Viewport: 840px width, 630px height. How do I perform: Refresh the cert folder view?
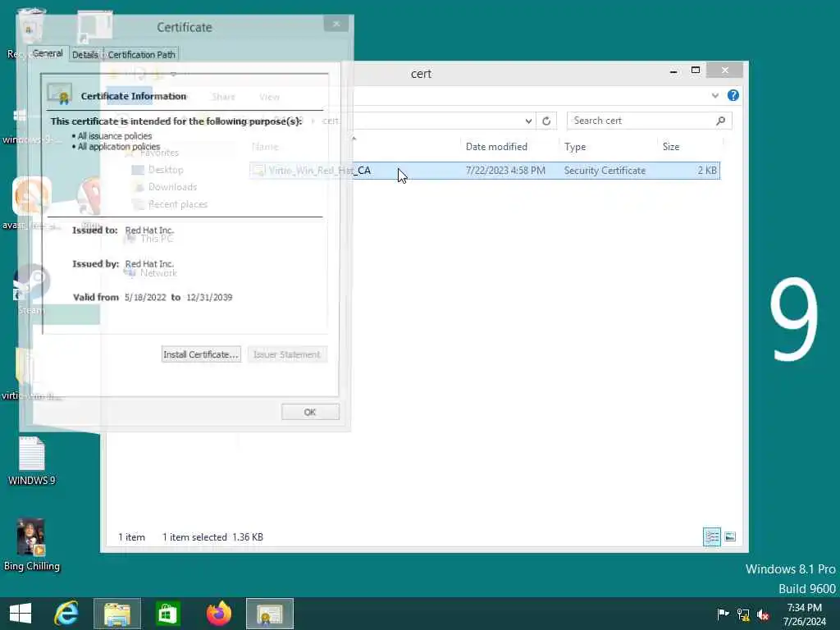coord(546,121)
